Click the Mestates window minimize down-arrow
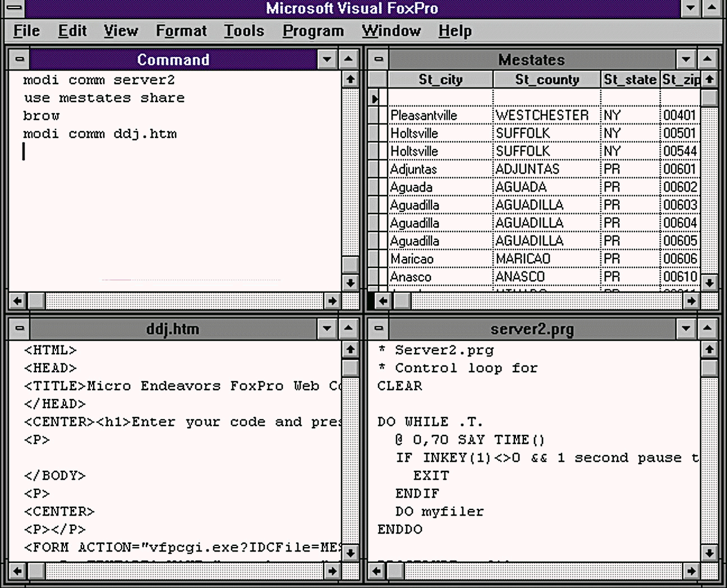Image resolution: width=727 pixels, height=588 pixels. click(686, 59)
